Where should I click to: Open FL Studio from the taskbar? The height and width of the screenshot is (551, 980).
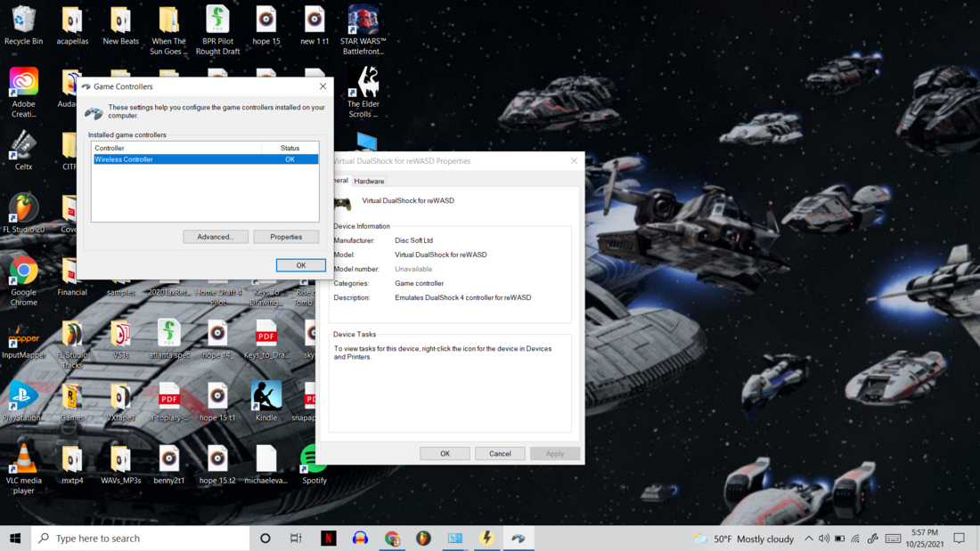click(x=423, y=538)
